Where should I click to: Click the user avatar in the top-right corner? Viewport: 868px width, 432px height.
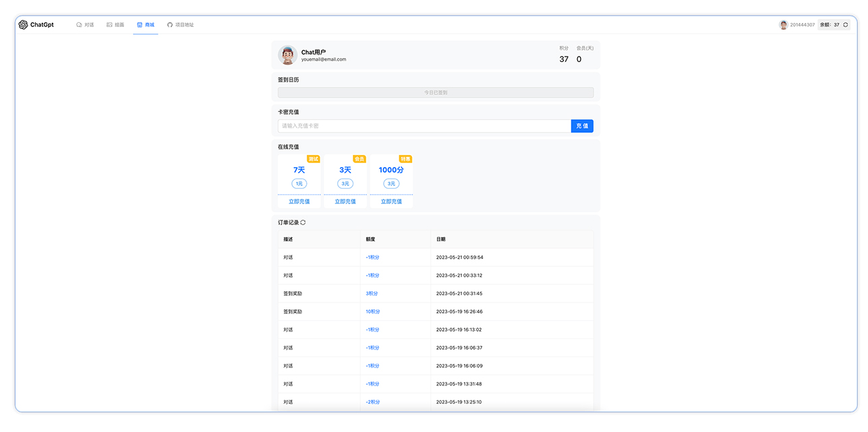[x=783, y=24]
